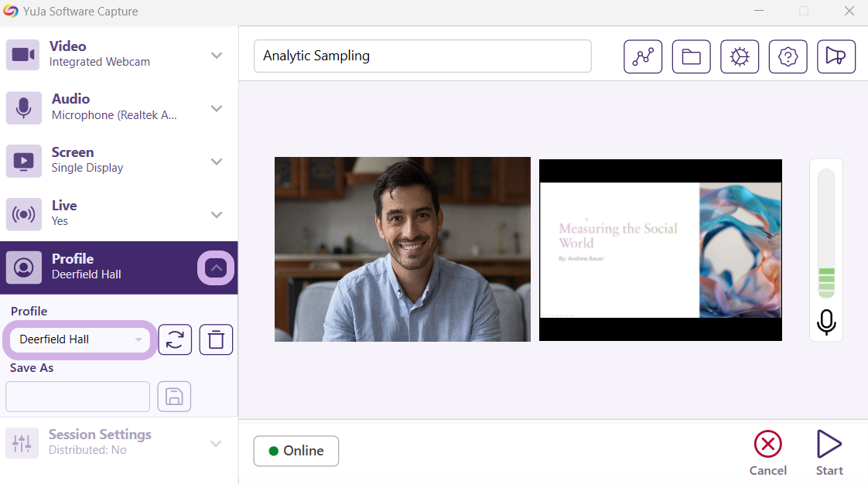The width and height of the screenshot is (868, 484).
Task: Click the megaphone announcements icon
Action: [x=836, y=56]
